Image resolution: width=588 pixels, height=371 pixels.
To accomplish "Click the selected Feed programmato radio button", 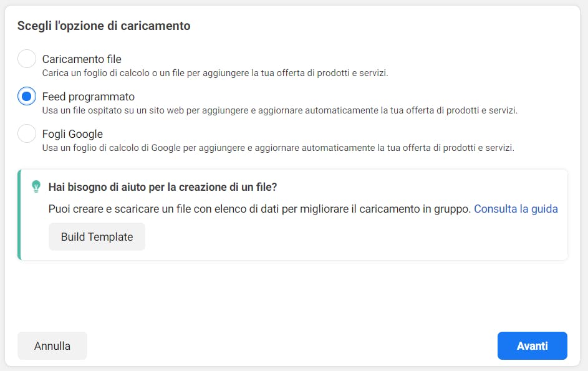I will [27, 97].
